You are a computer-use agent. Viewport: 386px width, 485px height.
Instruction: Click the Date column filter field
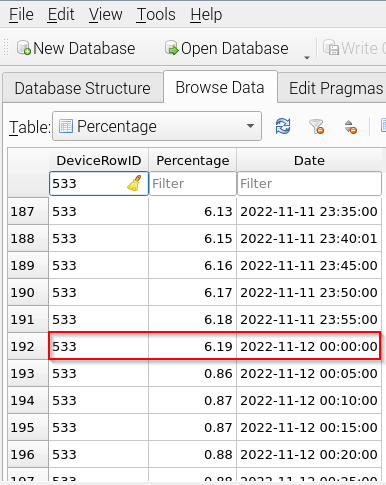pos(309,183)
